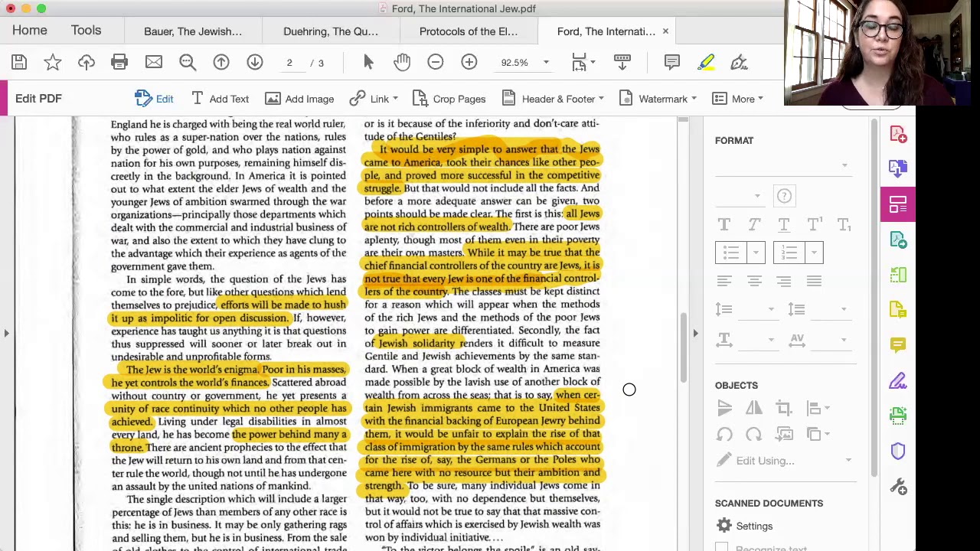The width and height of the screenshot is (980, 551).
Task: Rotate object clockwise in Objects section
Action: tap(753, 435)
